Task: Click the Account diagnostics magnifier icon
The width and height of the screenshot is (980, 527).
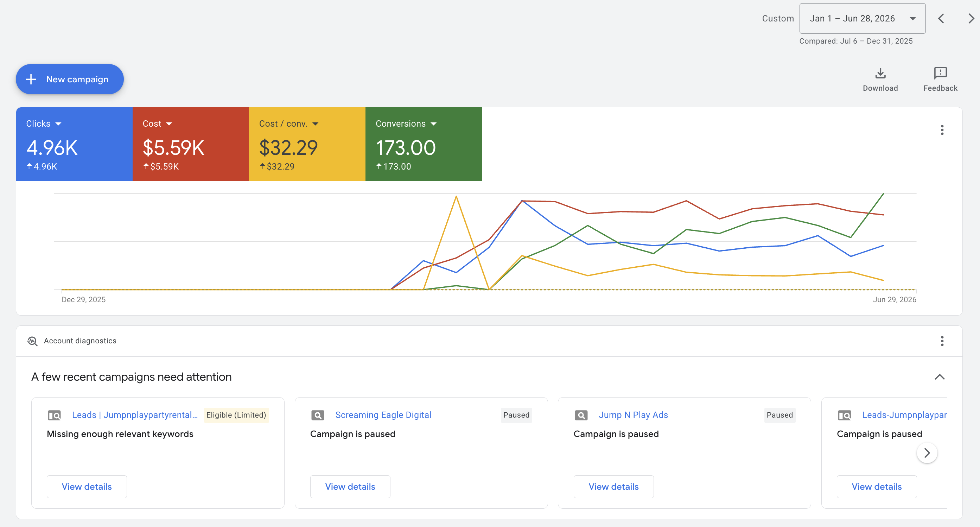Action: [32, 341]
